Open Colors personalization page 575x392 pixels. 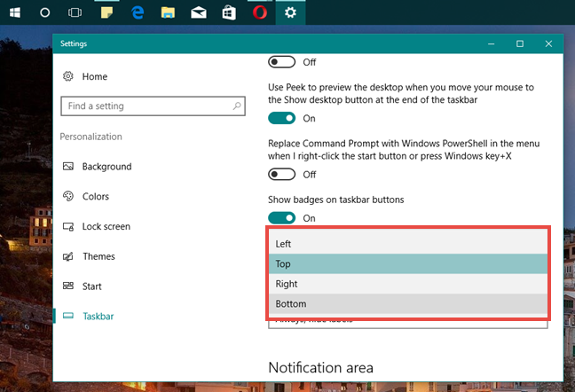pyautogui.click(x=95, y=196)
